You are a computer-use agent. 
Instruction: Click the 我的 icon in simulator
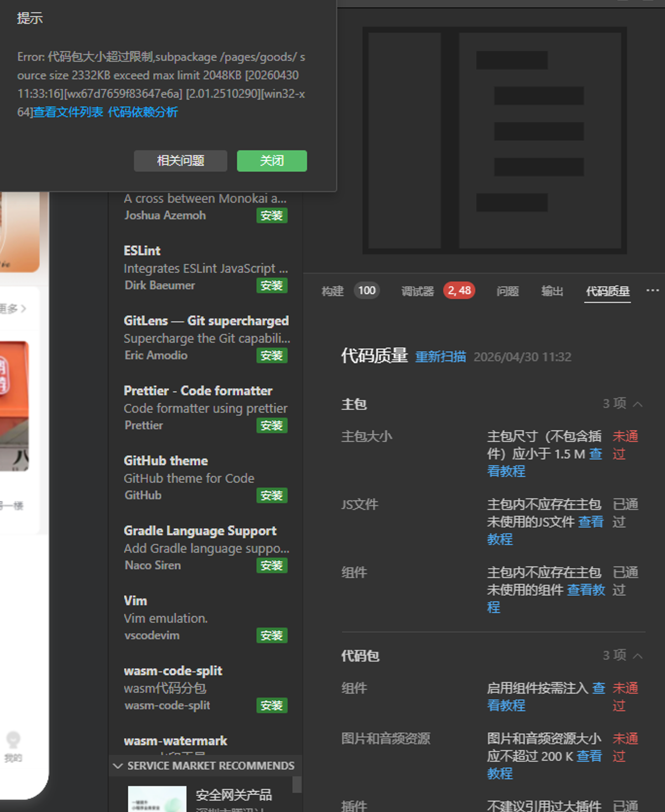click(x=13, y=740)
